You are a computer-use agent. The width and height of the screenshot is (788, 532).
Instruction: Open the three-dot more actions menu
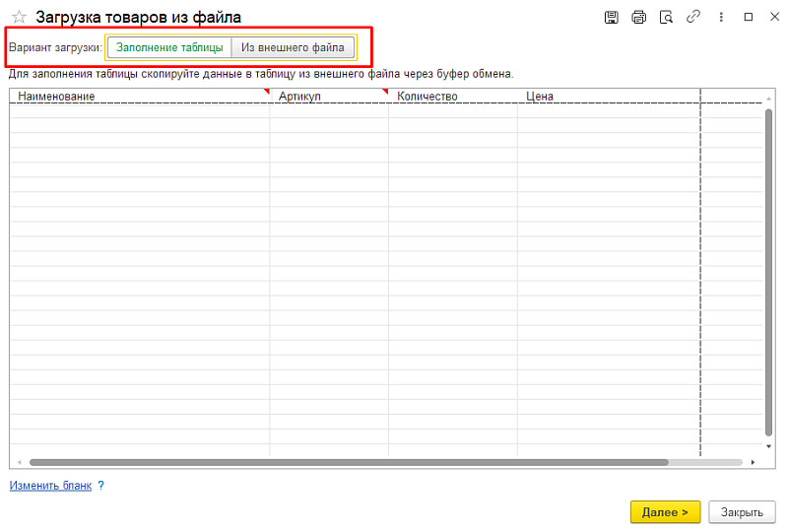click(722, 18)
